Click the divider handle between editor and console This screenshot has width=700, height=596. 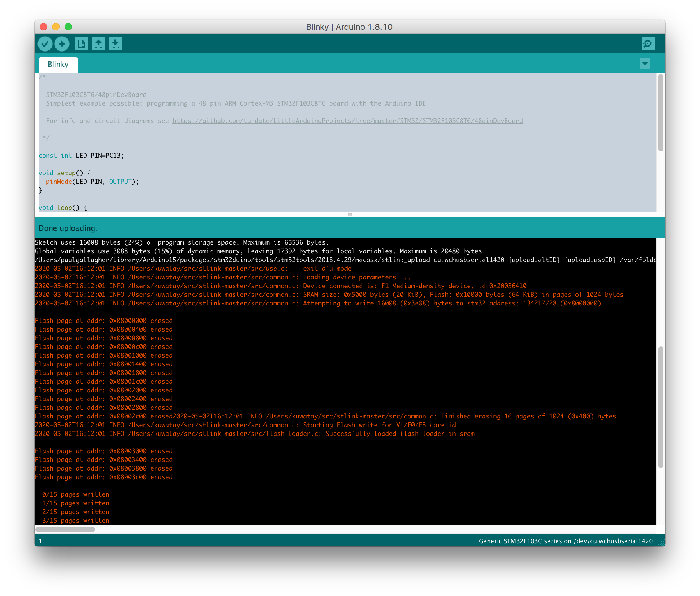[x=350, y=214]
